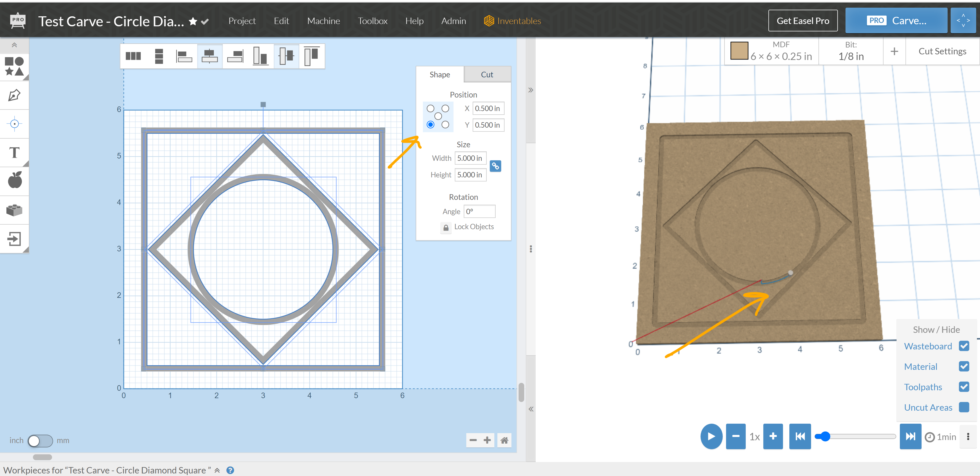Viewport: 980px width, 476px height.
Task: Expand the Workpieces panel chevron
Action: click(x=217, y=470)
